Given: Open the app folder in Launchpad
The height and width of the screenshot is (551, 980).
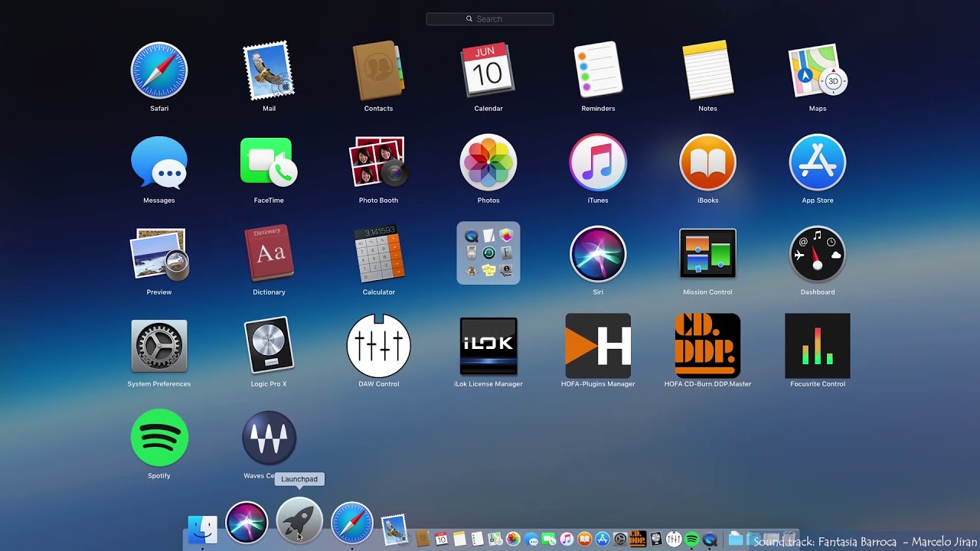Looking at the screenshot, I should tap(488, 253).
